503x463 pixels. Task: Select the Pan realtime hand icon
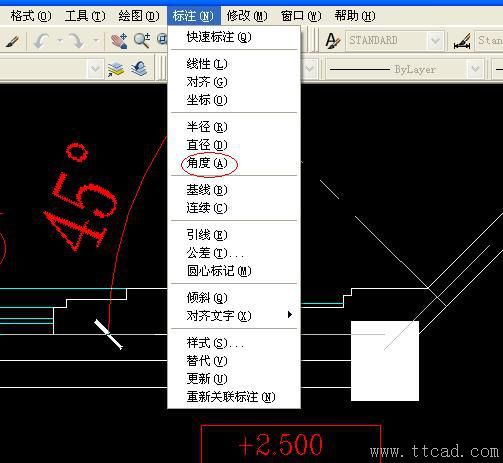click(x=119, y=41)
